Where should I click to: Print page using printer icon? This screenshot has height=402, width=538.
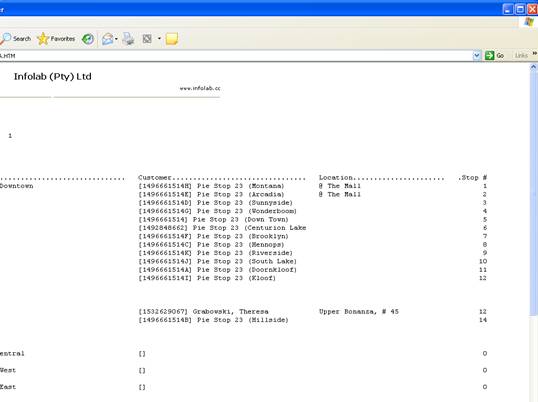129,39
